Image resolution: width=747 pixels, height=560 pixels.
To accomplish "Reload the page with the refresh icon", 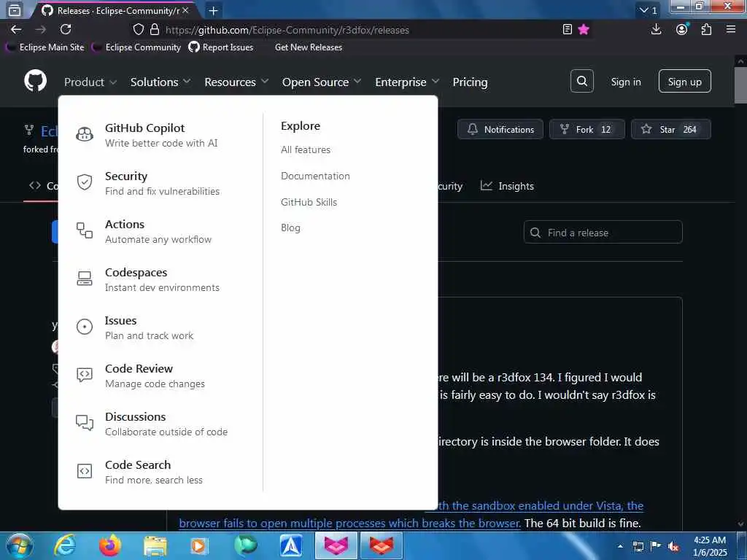I will click(66, 29).
